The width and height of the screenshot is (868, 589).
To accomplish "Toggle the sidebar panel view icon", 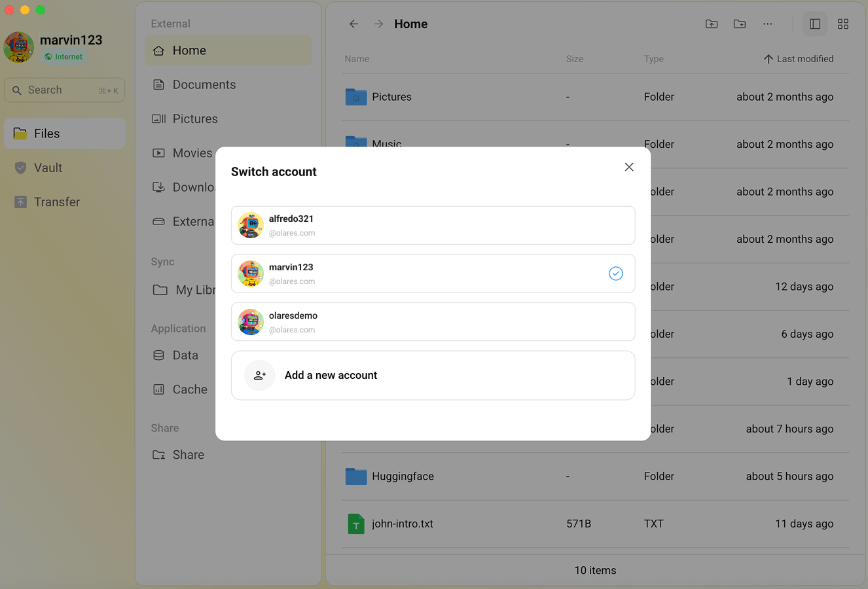I will pos(814,24).
